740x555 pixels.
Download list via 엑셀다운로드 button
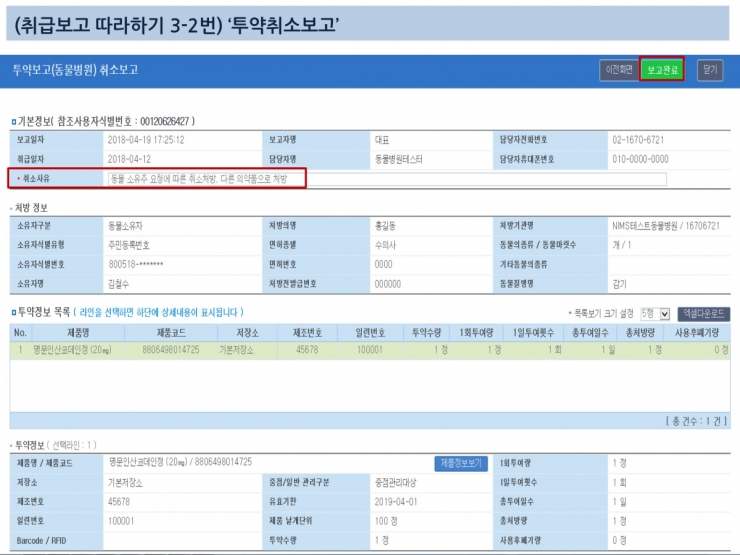pos(704,314)
